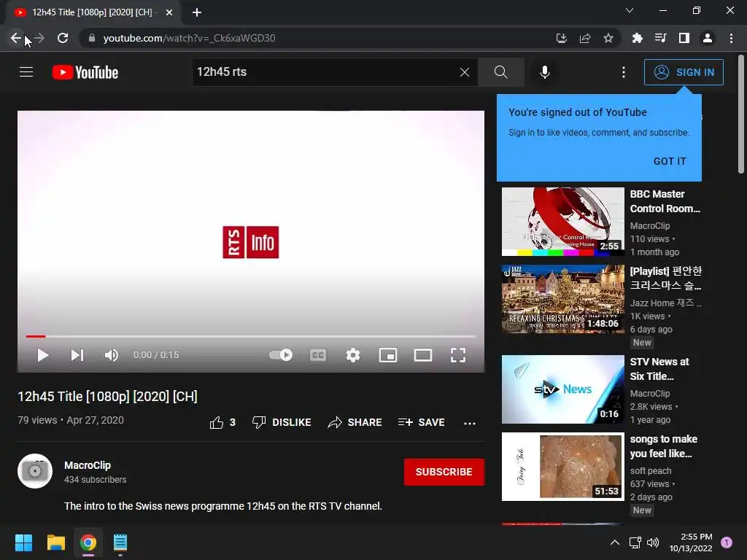Open the notification badge in tray

727,542
